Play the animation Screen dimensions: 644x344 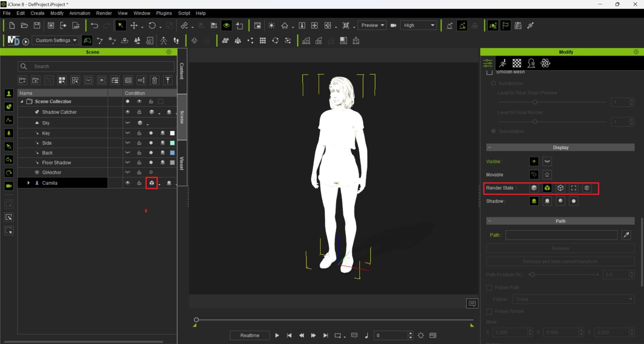277,335
